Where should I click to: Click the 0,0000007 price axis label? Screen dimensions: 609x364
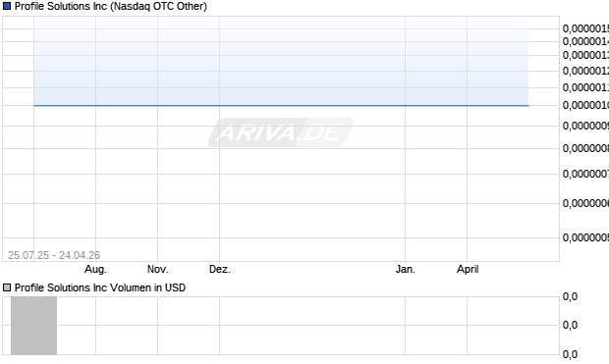585,174
